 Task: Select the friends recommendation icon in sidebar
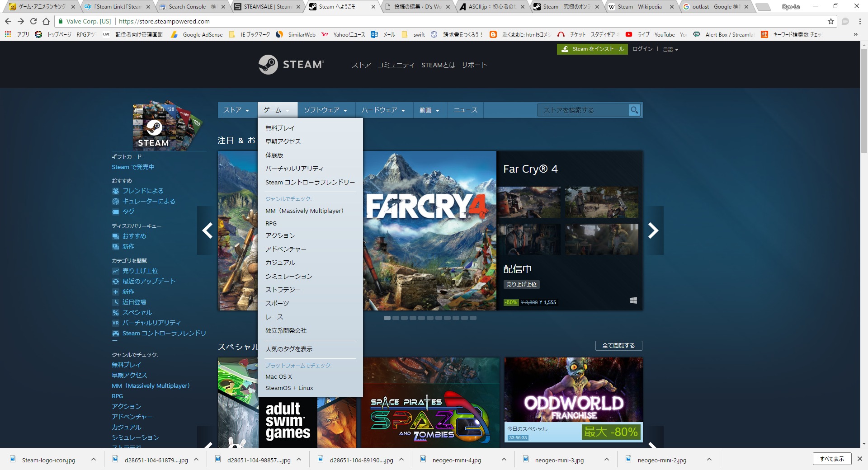click(x=115, y=191)
